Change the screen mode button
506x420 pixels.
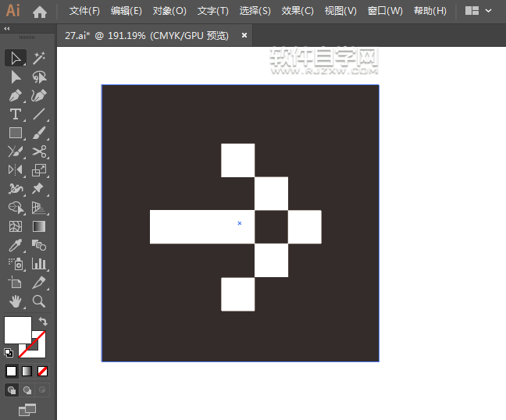[x=27, y=410]
